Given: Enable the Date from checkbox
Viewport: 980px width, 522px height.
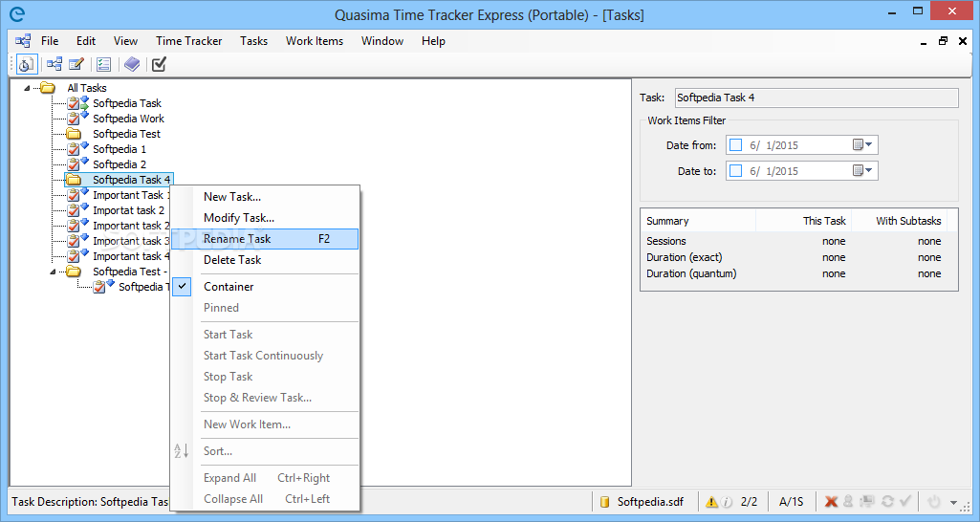Looking at the screenshot, I should [735, 145].
